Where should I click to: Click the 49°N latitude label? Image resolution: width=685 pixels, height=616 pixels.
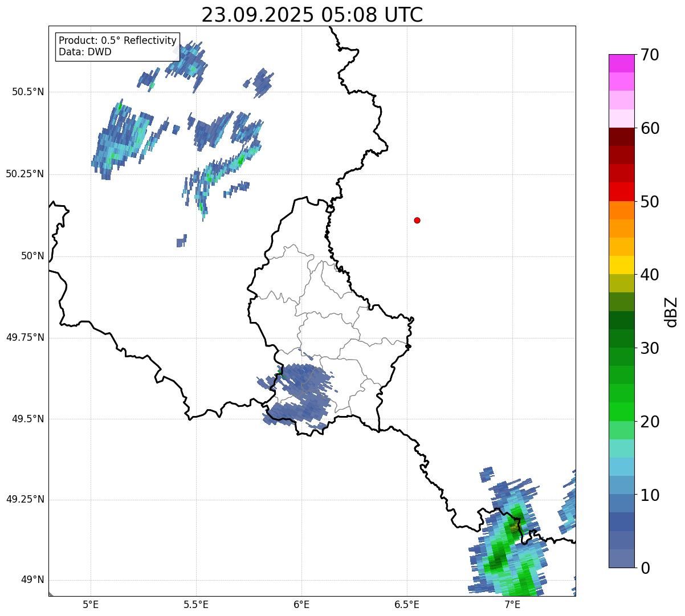pos(33,580)
